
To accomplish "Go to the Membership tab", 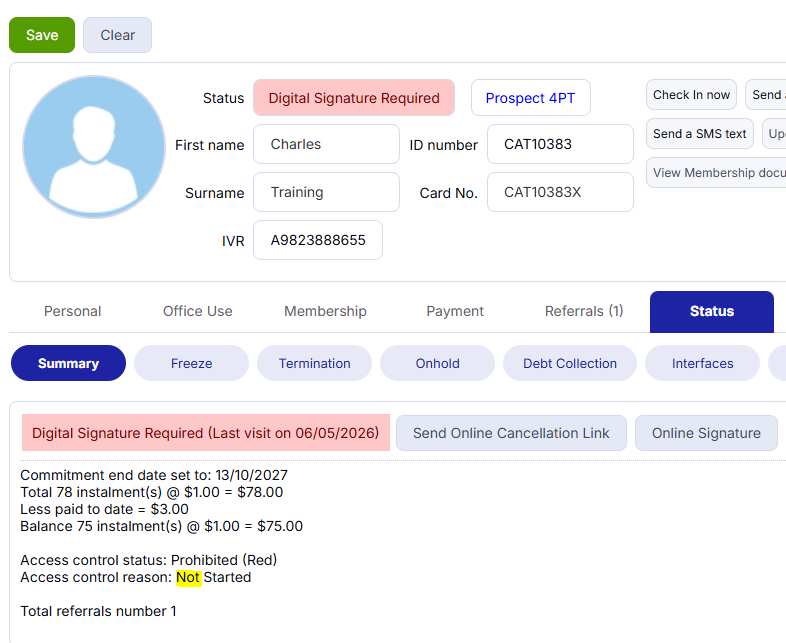I will pyautogui.click(x=325, y=311).
